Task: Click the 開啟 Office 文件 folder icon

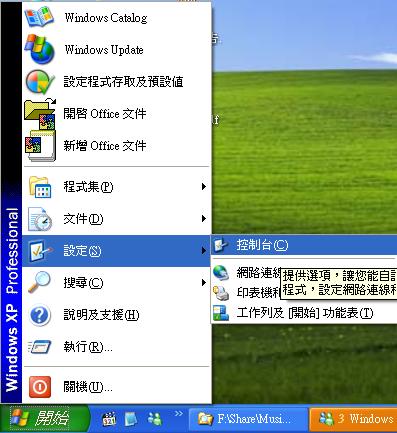Action: click(40, 114)
